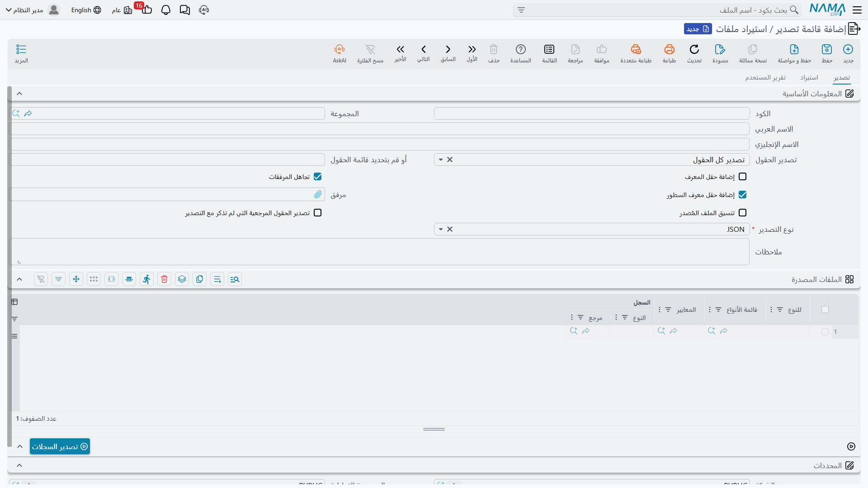Switch language to English

click(86, 10)
